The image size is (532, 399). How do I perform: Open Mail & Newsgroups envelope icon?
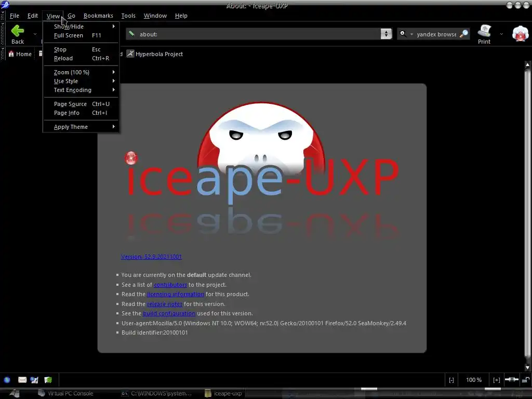click(22, 380)
